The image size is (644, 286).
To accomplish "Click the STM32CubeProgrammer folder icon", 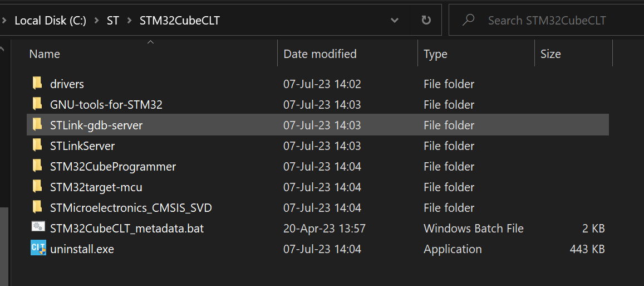I will [x=37, y=166].
